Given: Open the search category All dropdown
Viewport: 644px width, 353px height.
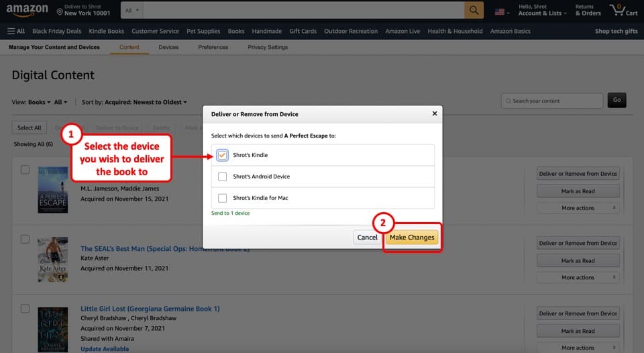Looking at the screenshot, I should click(x=132, y=10).
